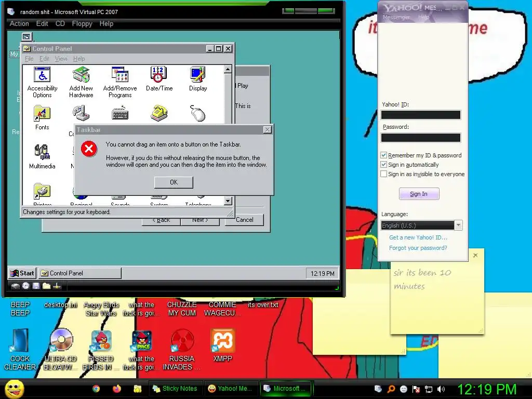Select the its over.txt desktop label
This screenshot has width=532, height=399.
pyautogui.click(x=263, y=304)
